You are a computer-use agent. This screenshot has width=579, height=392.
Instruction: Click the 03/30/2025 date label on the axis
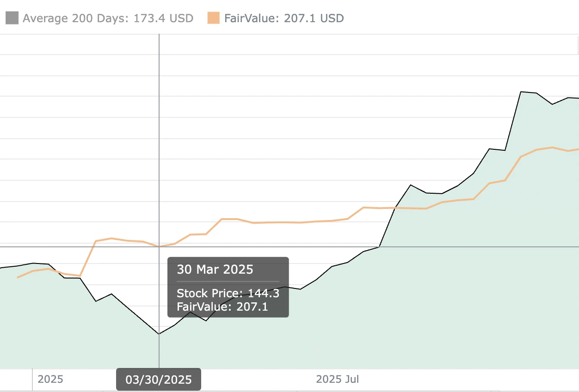pyautogui.click(x=158, y=380)
